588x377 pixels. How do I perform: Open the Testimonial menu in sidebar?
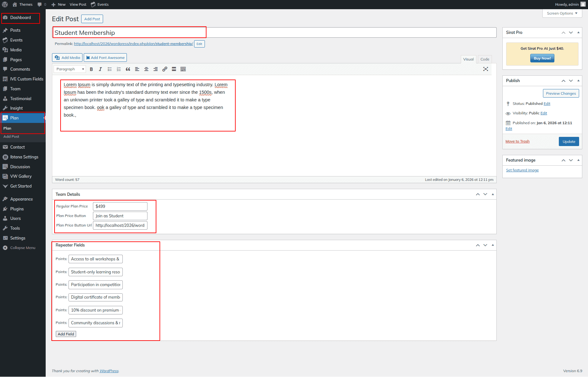21,99
